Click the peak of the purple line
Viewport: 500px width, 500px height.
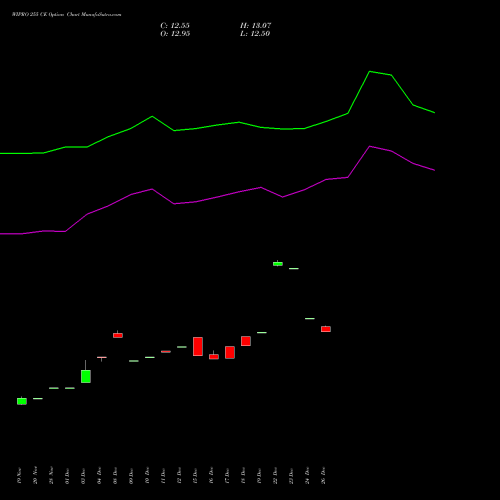point(370,146)
